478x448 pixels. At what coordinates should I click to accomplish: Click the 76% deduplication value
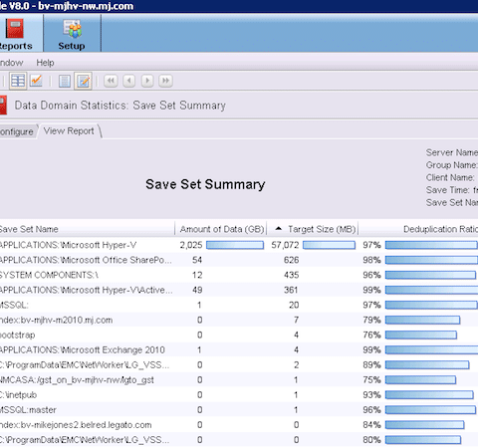(x=371, y=335)
